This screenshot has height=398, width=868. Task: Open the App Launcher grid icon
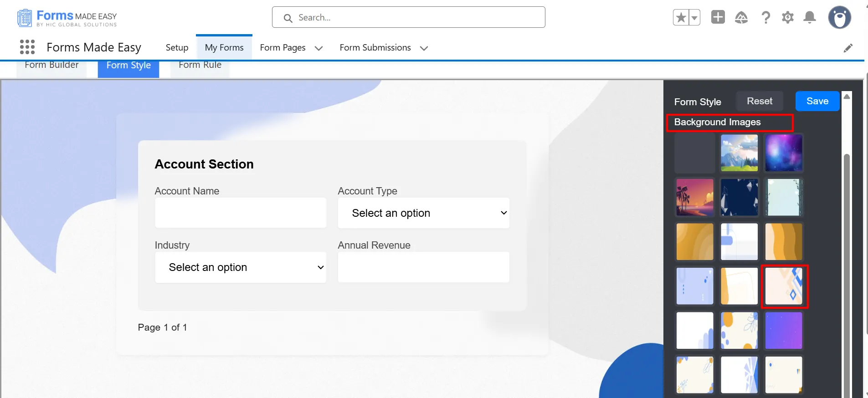(x=27, y=47)
